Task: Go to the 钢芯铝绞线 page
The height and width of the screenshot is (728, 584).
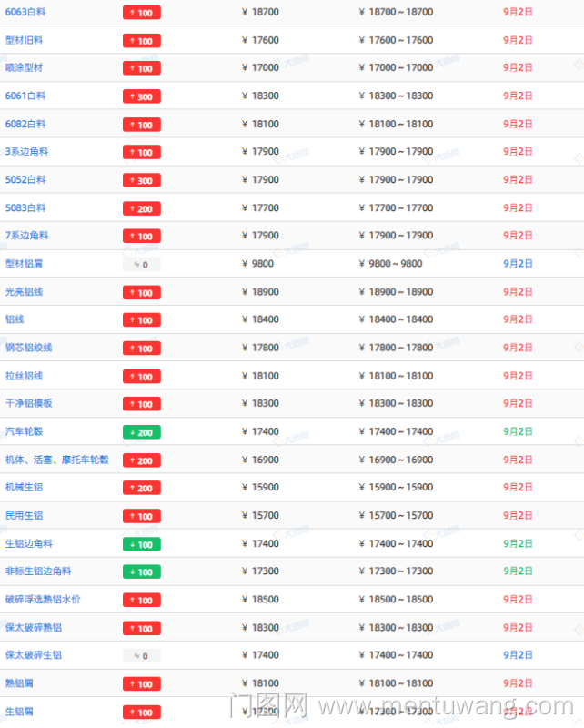Action: tap(29, 348)
